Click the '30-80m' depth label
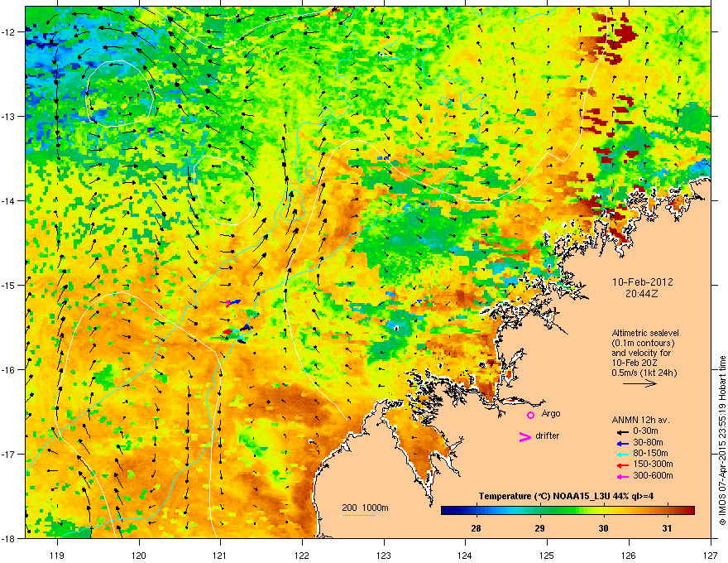This screenshot has height=563, width=728. click(648, 442)
